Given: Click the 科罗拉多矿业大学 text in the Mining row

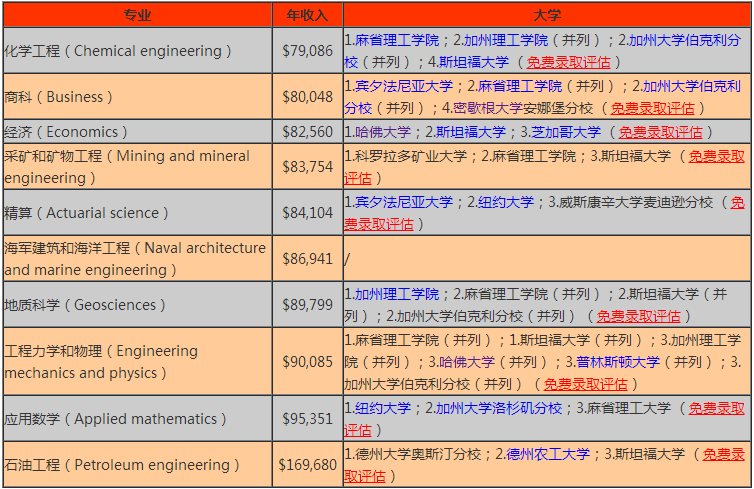Looking at the screenshot, I should (411, 156).
